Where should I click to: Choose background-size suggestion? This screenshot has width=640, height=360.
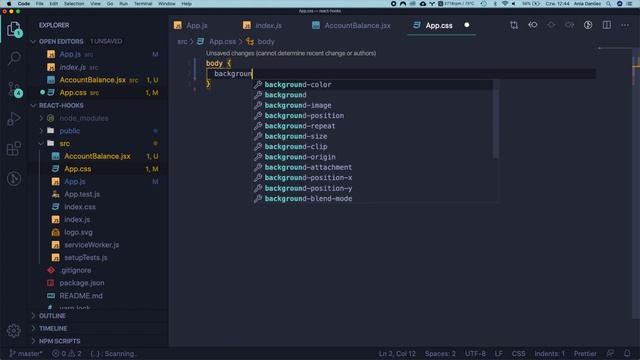coord(373,136)
